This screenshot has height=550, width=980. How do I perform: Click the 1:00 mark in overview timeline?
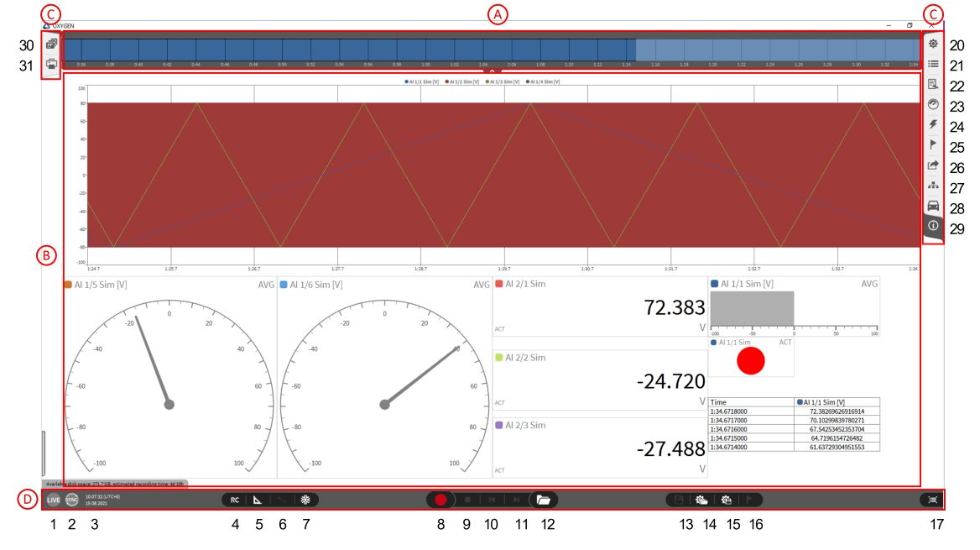pos(425,64)
